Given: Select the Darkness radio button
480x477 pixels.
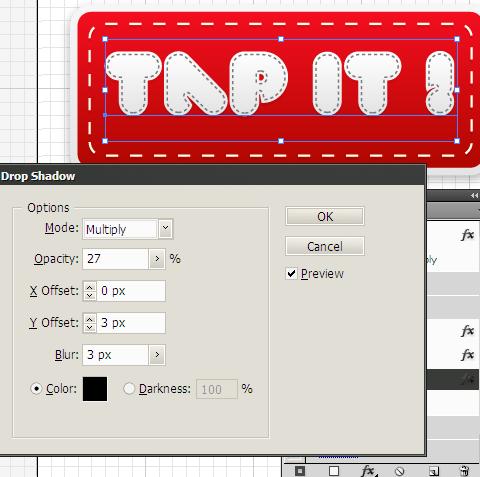Looking at the screenshot, I should [129, 389].
